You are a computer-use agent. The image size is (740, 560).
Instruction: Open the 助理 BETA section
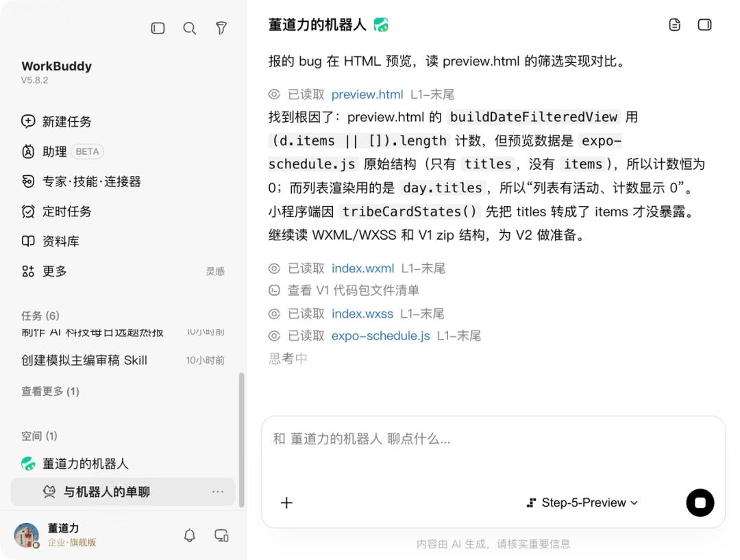[x=62, y=151]
